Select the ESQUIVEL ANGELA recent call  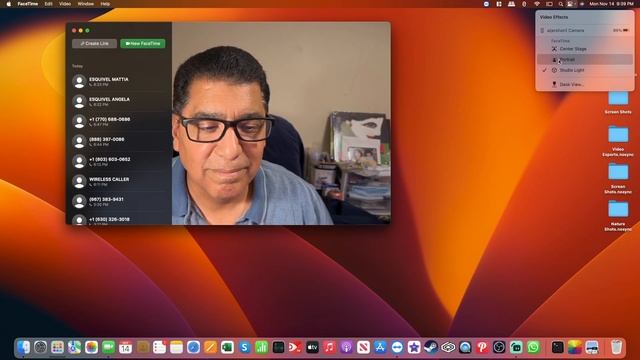coord(120,102)
